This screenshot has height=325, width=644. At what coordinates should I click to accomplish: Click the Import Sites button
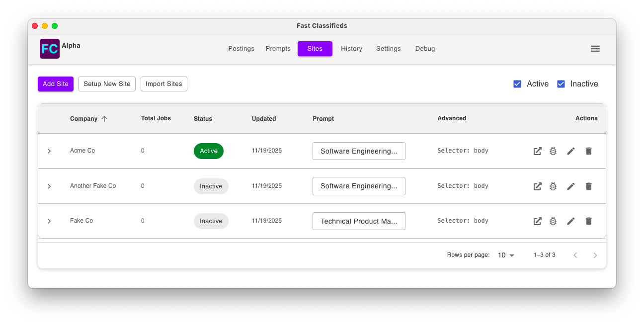click(x=164, y=84)
